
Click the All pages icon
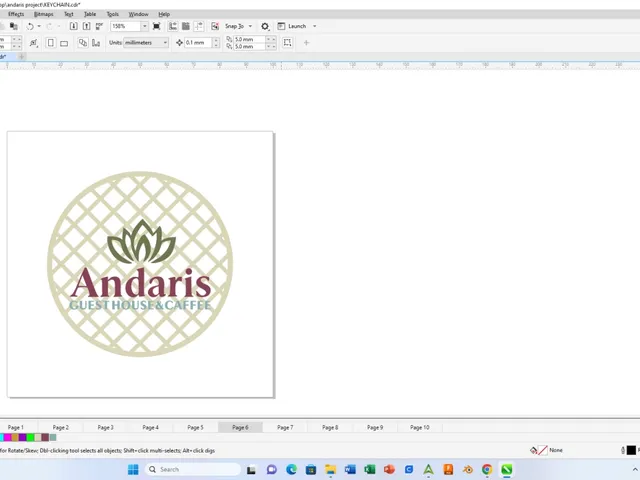(83, 42)
